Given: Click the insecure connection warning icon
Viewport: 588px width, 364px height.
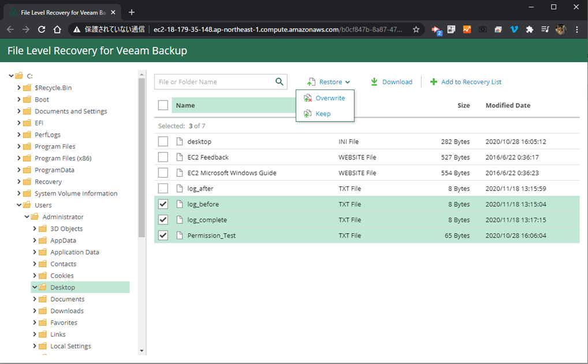Looking at the screenshot, I should click(x=76, y=29).
